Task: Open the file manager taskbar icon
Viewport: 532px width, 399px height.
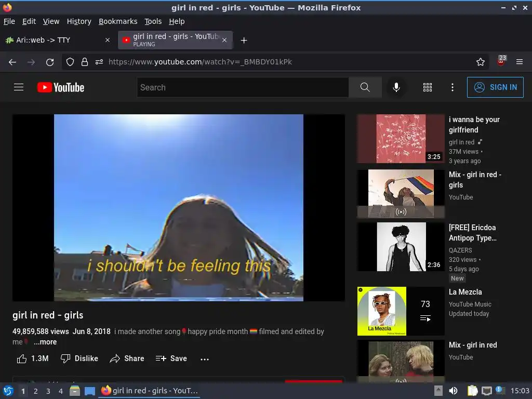Action: pyautogui.click(x=75, y=391)
